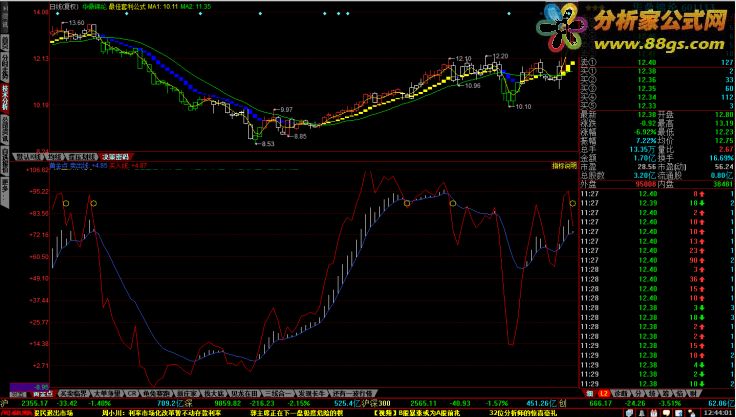
Task: Open the 势 tab in the quote panel
Action: tap(652, 394)
